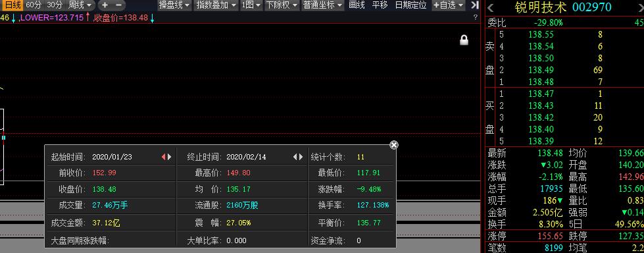Click the lock icon on chart
Image resolution: width=644 pixels, height=253 pixels.
[464, 40]
